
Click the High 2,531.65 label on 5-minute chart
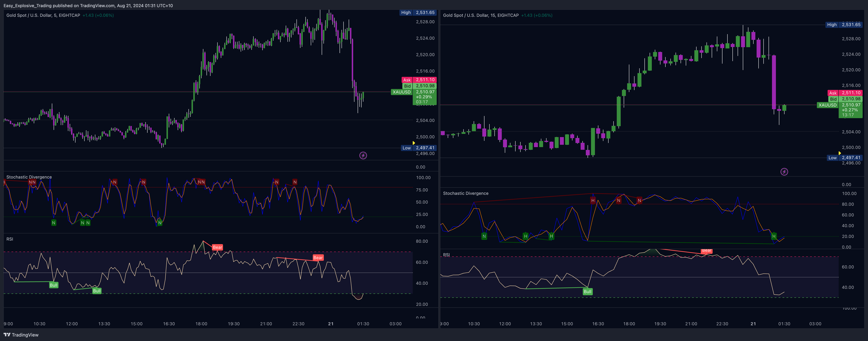point(418,13)
